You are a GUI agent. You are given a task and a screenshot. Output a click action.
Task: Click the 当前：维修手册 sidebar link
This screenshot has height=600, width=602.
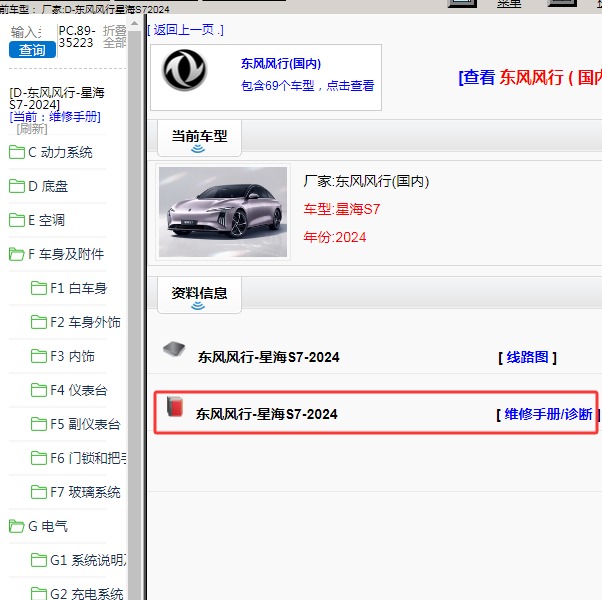click(55, 116)
